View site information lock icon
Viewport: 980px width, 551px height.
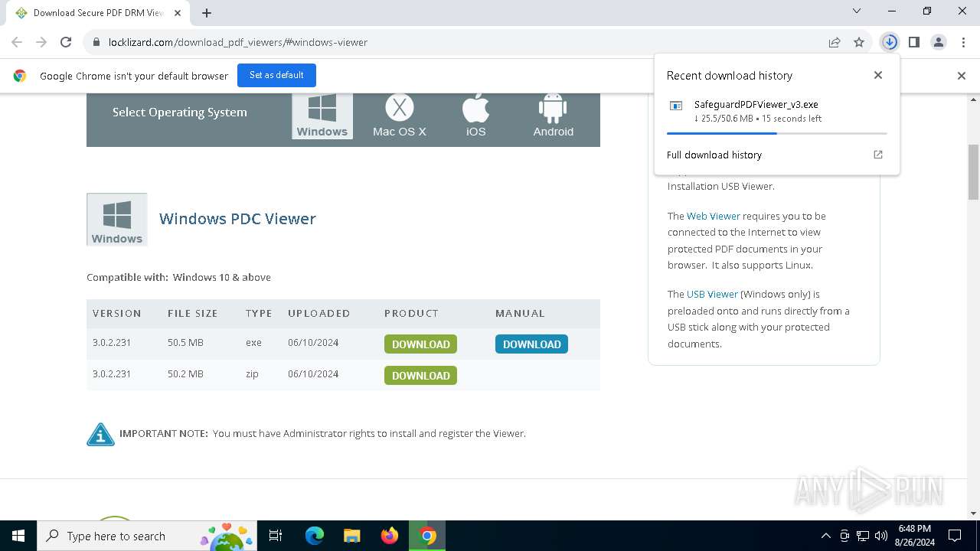[96, 42]
